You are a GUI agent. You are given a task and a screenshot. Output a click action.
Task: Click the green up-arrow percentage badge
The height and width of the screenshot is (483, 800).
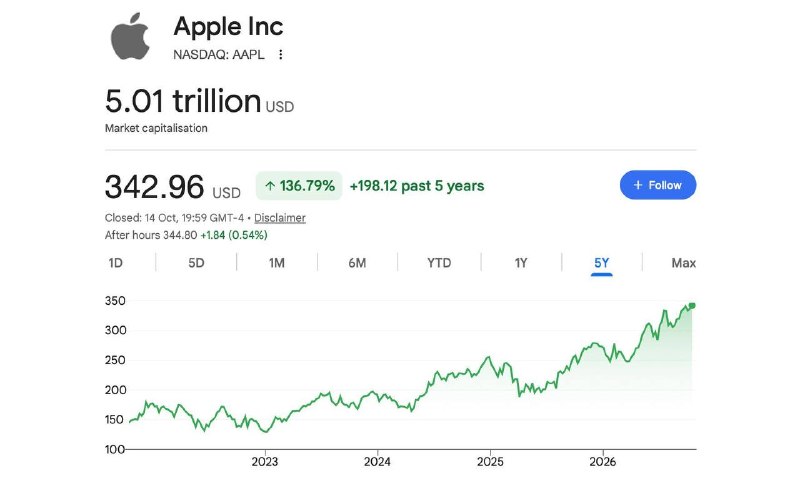[299, 186]
